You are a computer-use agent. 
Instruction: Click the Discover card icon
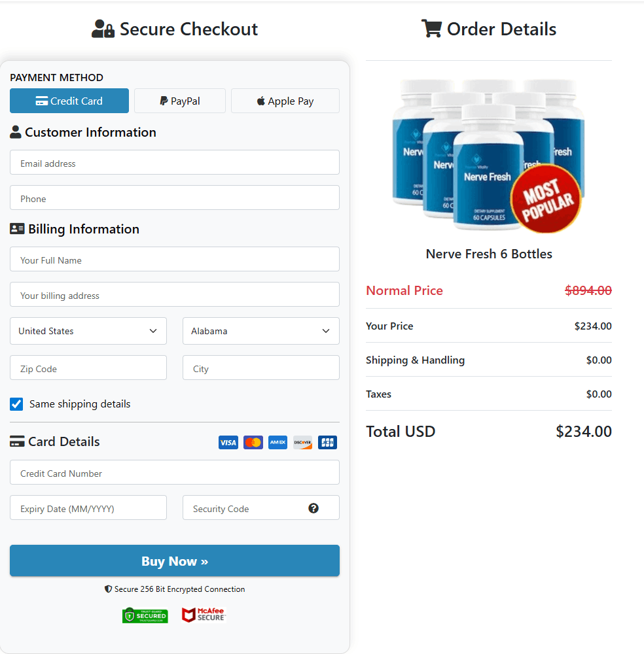(x=302, y=443)
